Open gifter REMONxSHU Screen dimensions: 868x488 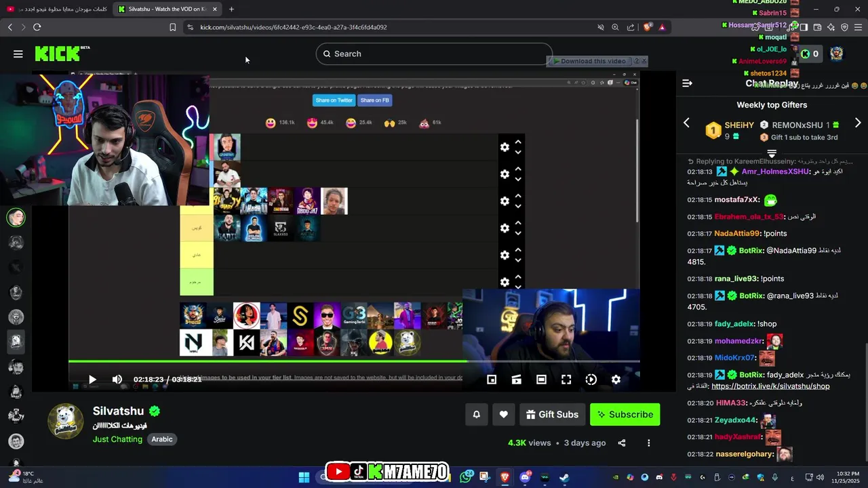pyautogui.click(x=797, y=125)
